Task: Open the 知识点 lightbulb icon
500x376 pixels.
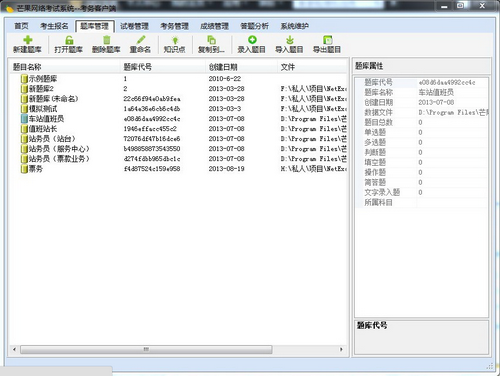Action: pyautogui.click(x=175, y=40)
